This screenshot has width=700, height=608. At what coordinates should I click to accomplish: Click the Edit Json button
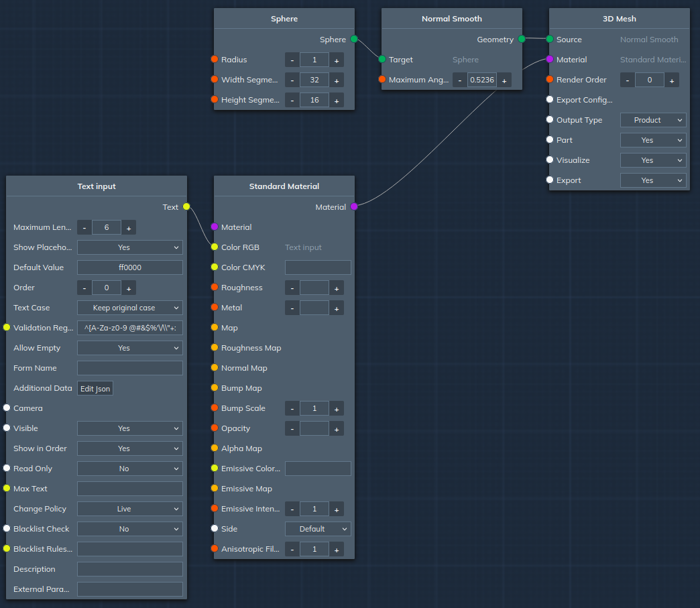[95, 388]
